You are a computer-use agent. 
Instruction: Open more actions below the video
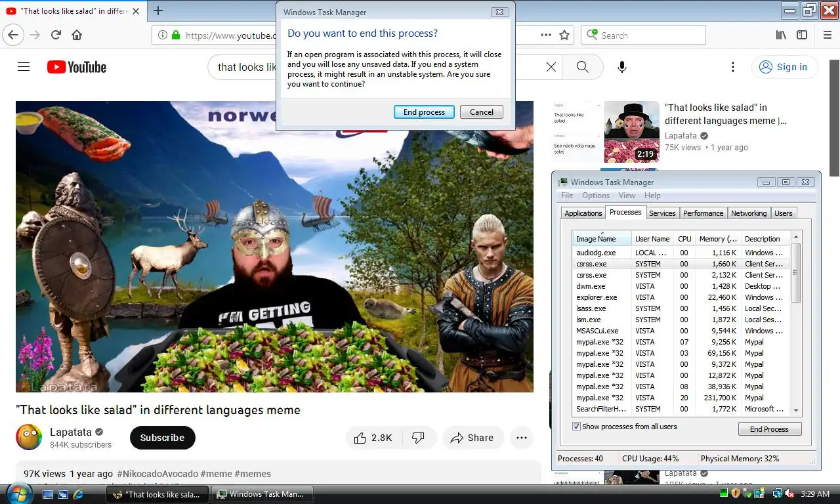click(522, 438)
